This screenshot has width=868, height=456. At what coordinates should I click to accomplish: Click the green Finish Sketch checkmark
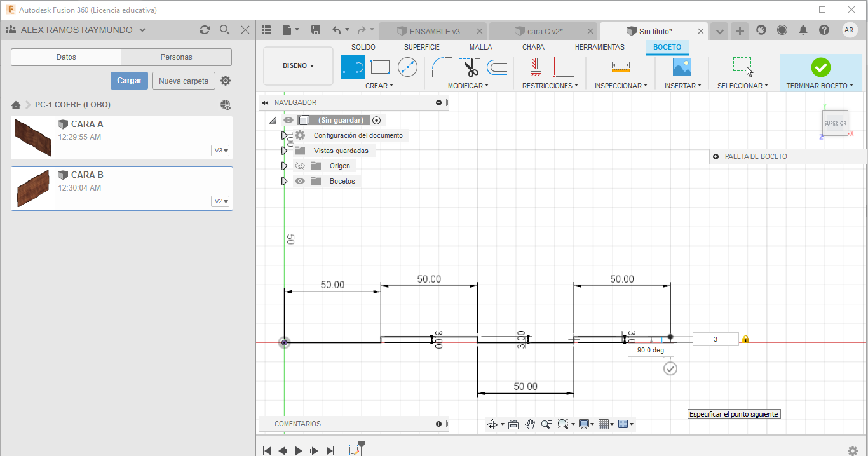tap(820, 67)
